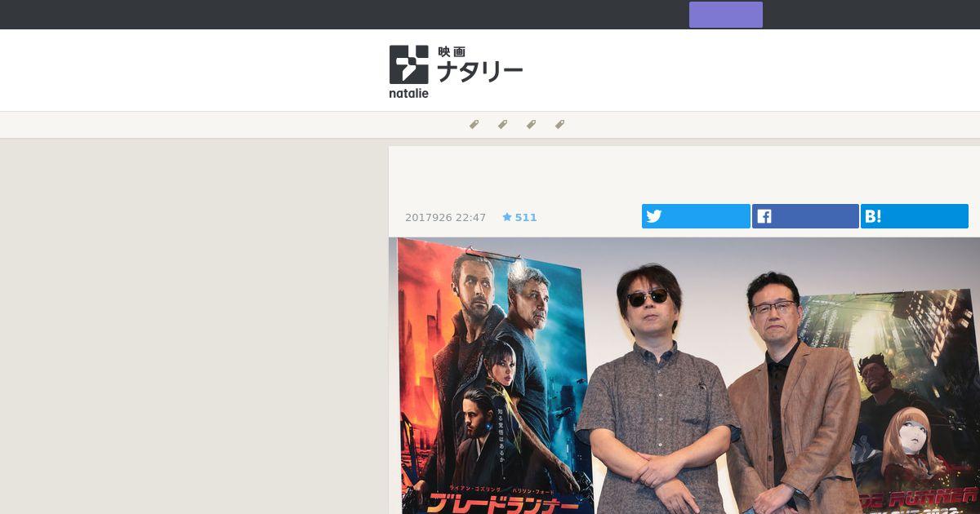This screenshot has width=980, height=514.
Task: Click the star icon next to 511
Action: 507,217
